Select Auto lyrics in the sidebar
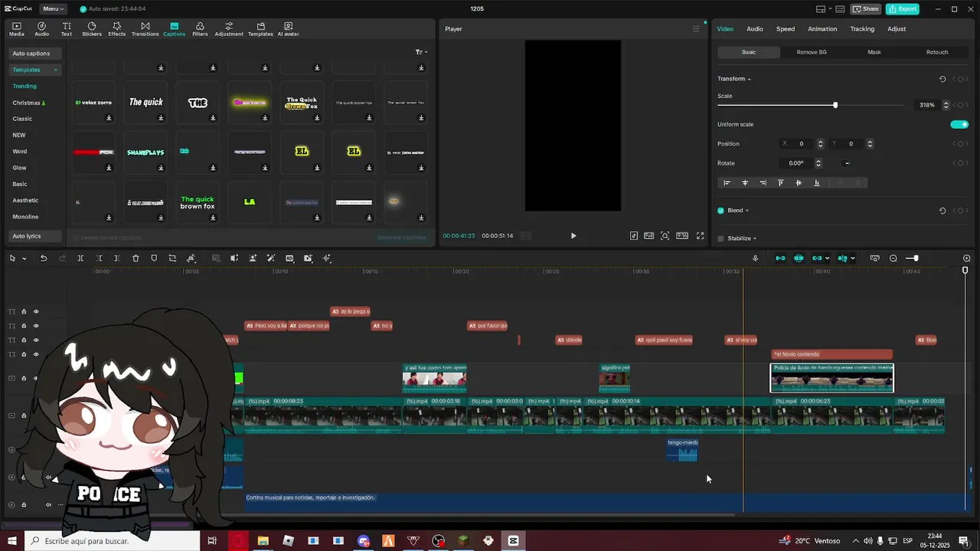980x551 pixels. [35, 236]
